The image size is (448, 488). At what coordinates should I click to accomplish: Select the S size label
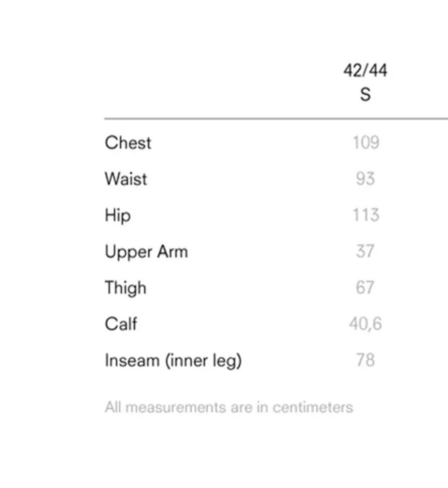click(365, 95)
